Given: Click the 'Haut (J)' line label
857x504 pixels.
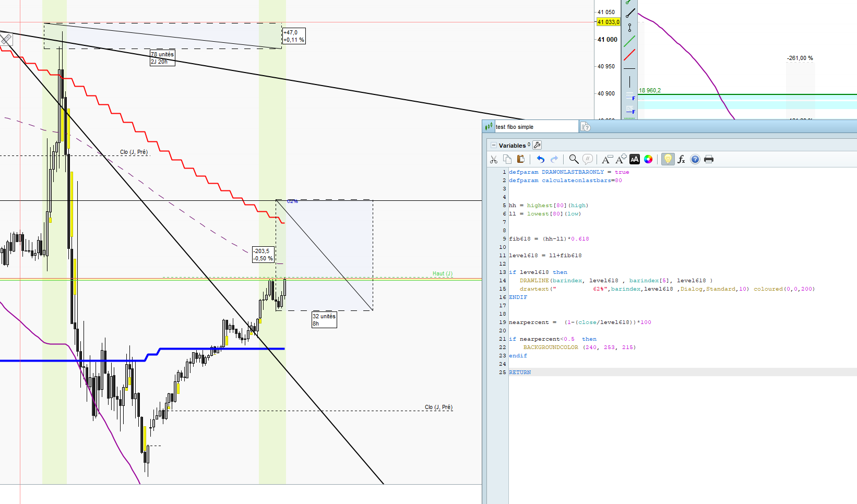Looking at the screenshot, I should [x=443, y=273].
